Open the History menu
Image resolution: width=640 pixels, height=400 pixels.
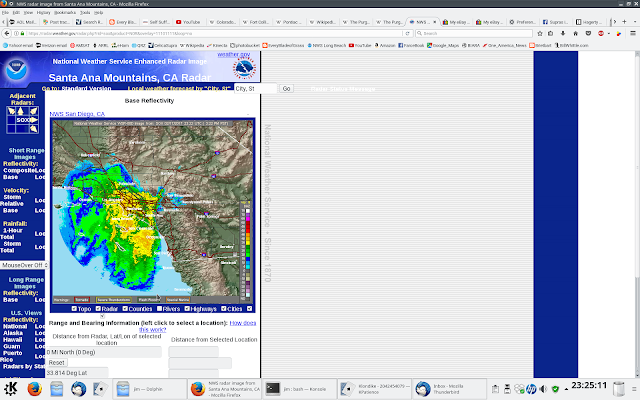click(44, 13)
